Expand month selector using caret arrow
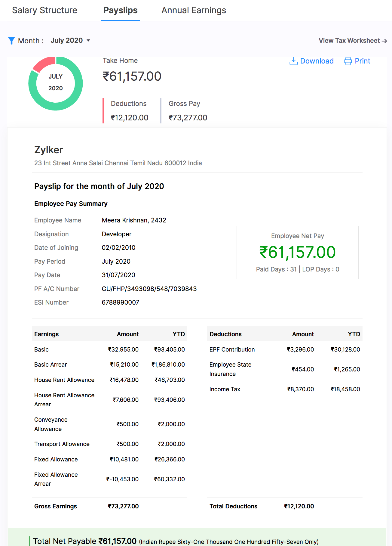 tap(88, 41)
